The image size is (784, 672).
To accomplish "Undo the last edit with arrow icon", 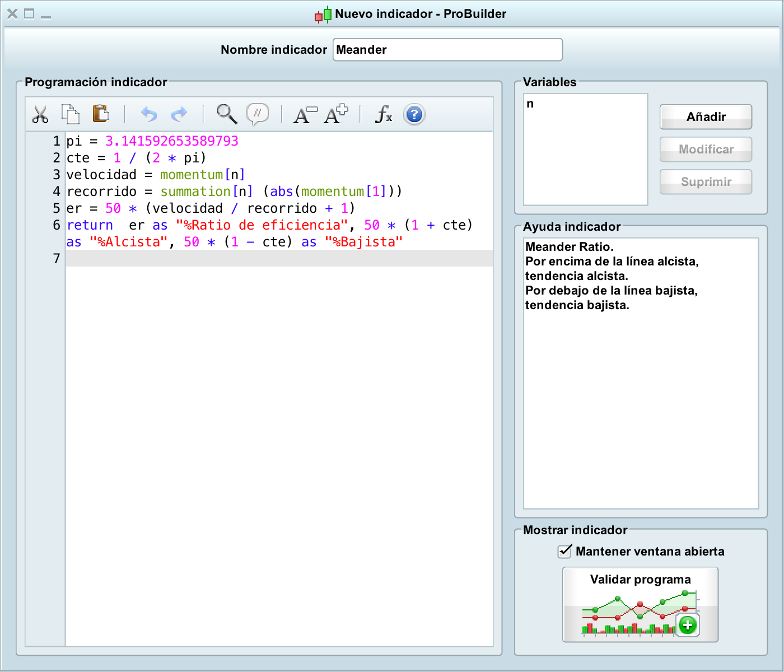I will click(x=148, y=115).
